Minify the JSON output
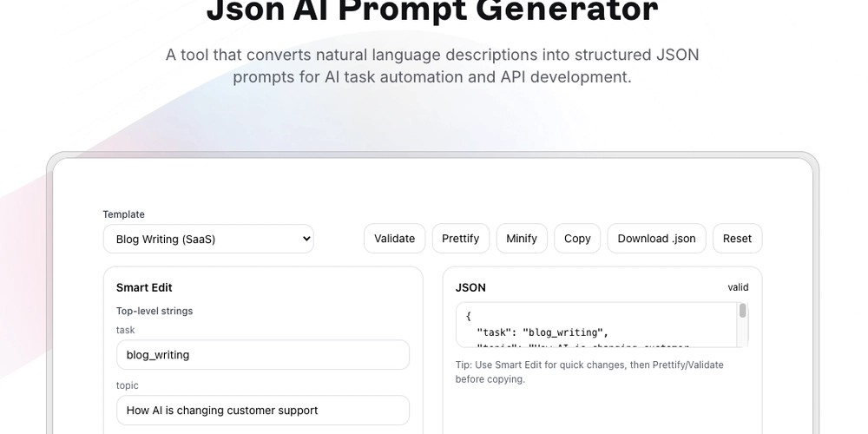 click(x=522, y=239)
